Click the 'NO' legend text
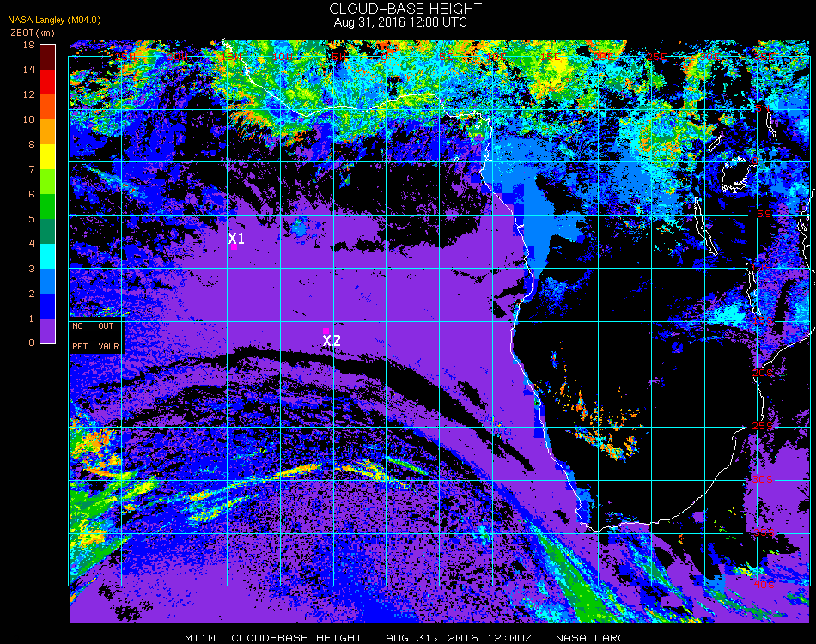This screenshot has width=816, height=644. (77, 326)
